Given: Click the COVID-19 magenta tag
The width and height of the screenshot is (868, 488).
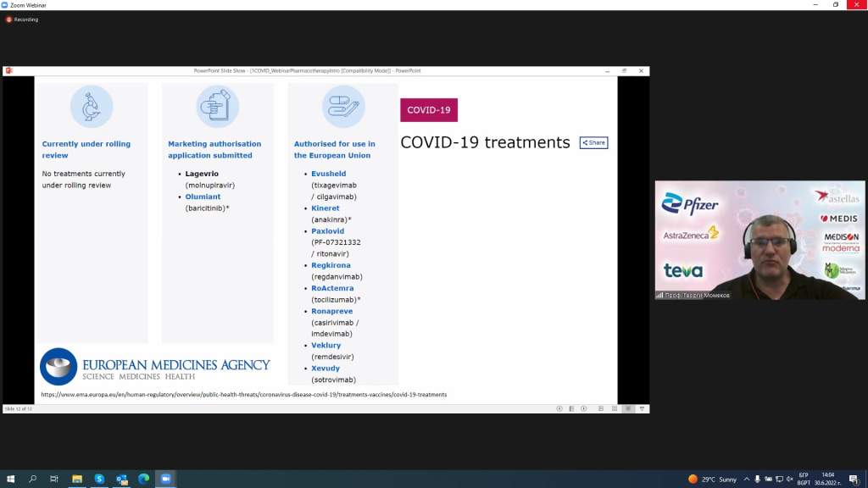Looking at the screenshot, I should tap(429, 110).
